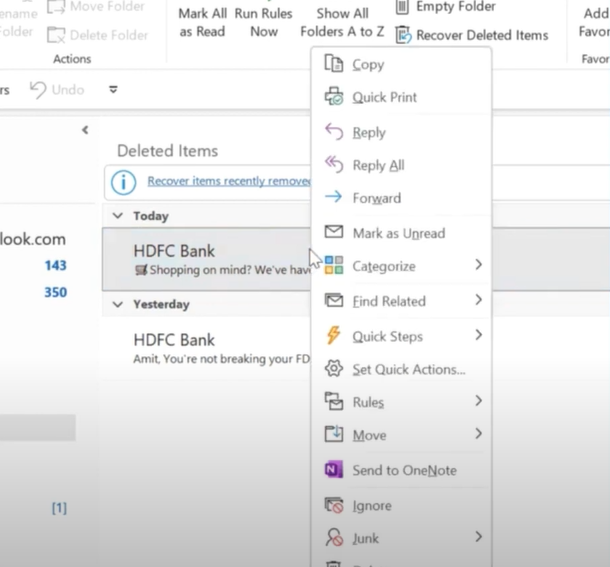This screenshot has width=610, height=567.
Task: Select Send to OneNote entry
Action: tap(401, 470)
